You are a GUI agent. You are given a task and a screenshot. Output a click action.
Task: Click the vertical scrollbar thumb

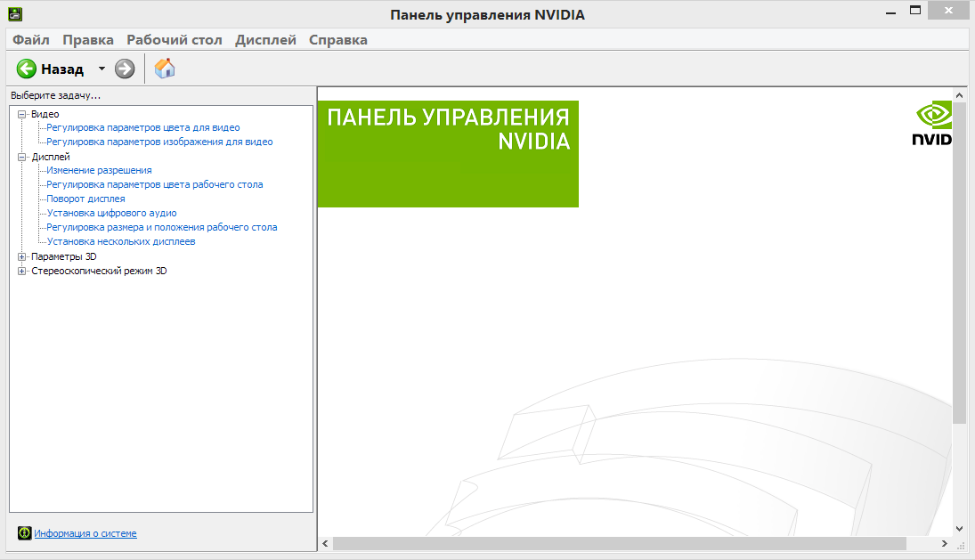click(x=960, y=264)
